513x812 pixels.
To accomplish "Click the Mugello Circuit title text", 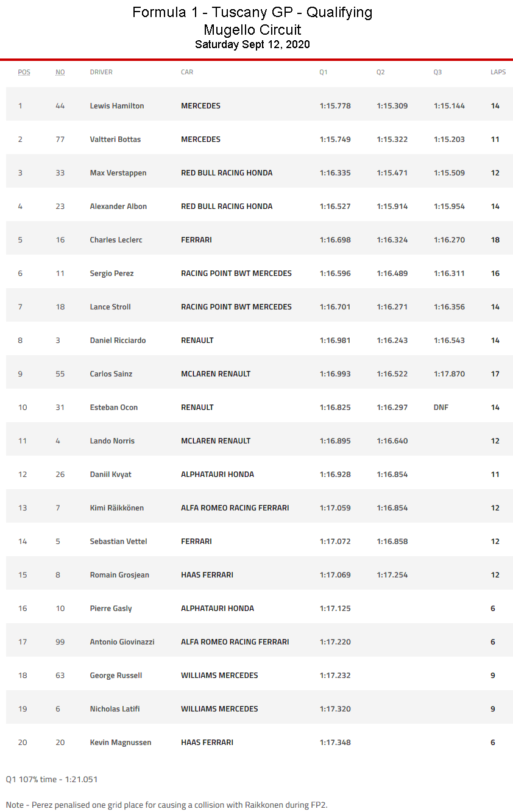I will tap(252, 30).
